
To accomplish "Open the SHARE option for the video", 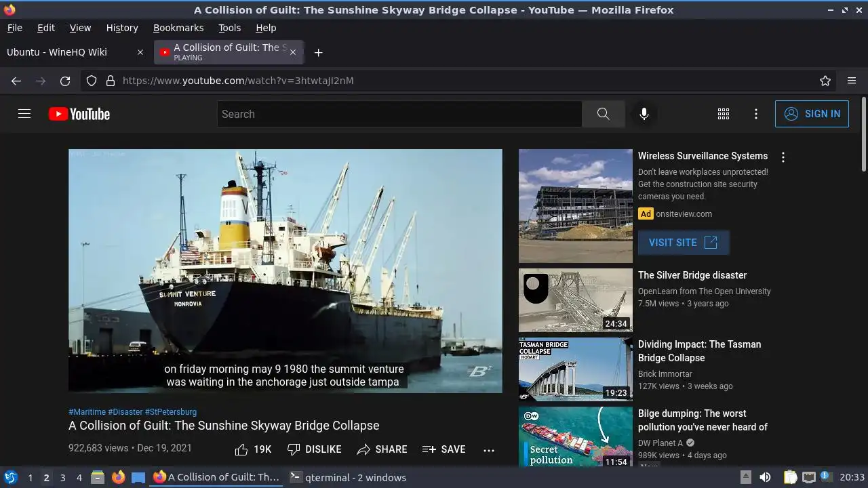I will pos(382,449).
